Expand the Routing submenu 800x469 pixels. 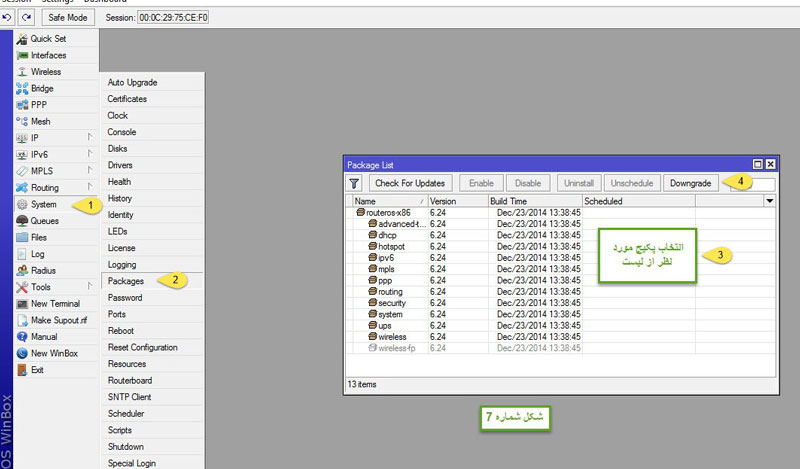[56, 188]
